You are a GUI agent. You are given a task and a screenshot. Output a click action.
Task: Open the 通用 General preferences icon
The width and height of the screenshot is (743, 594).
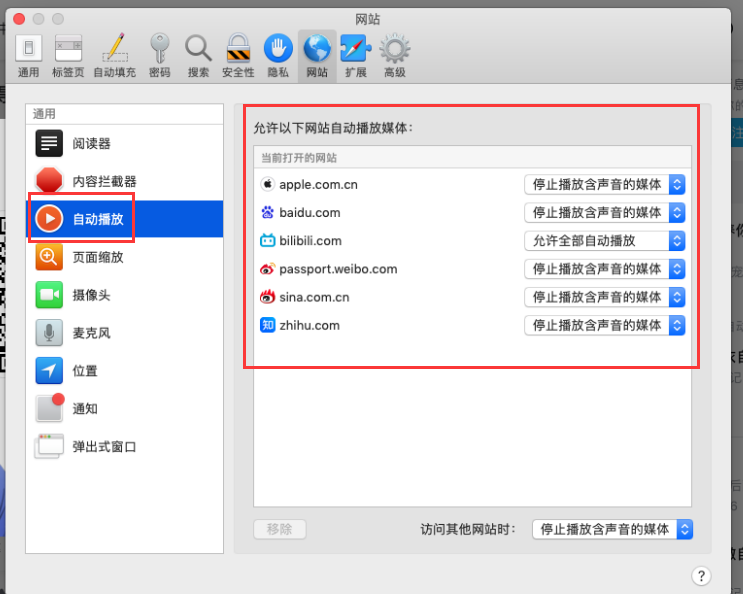[28, 48]
